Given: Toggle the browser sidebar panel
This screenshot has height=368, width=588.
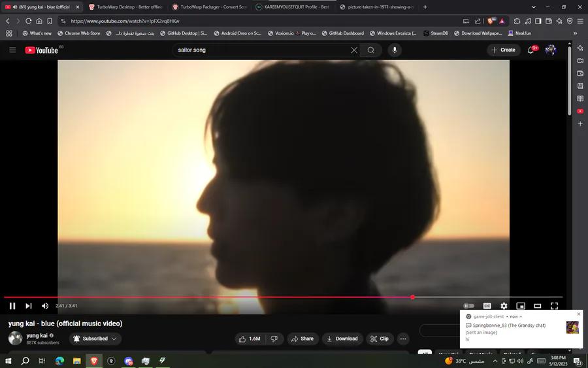Looking at the screenshot, I should pos(538,21).
